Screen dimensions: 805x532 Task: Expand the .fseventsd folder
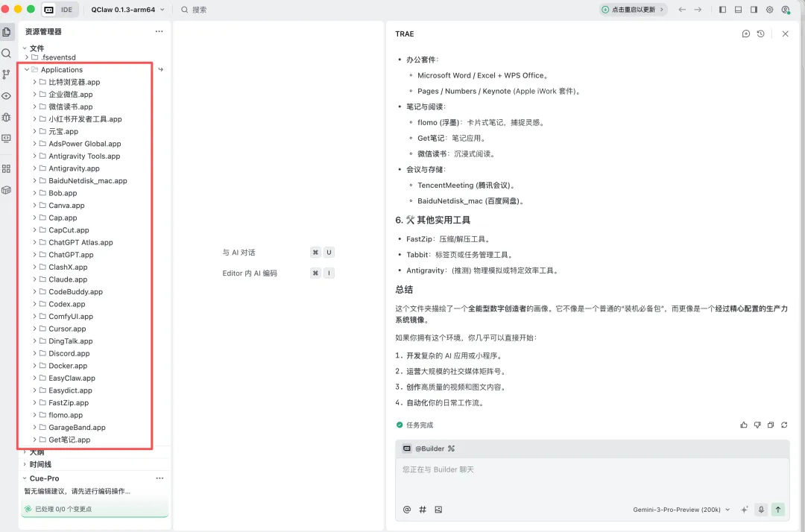[x=27, y=57]
